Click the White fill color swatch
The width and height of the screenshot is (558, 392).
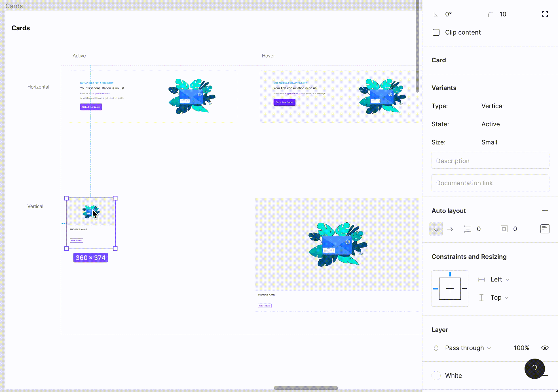click(x=436, y=376)
